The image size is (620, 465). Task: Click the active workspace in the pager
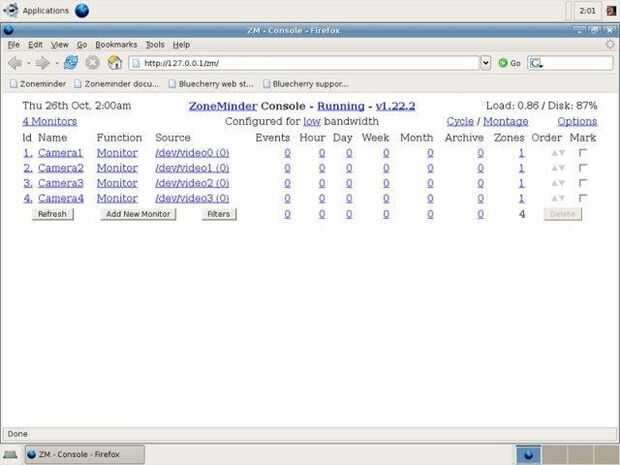[528, 454]
